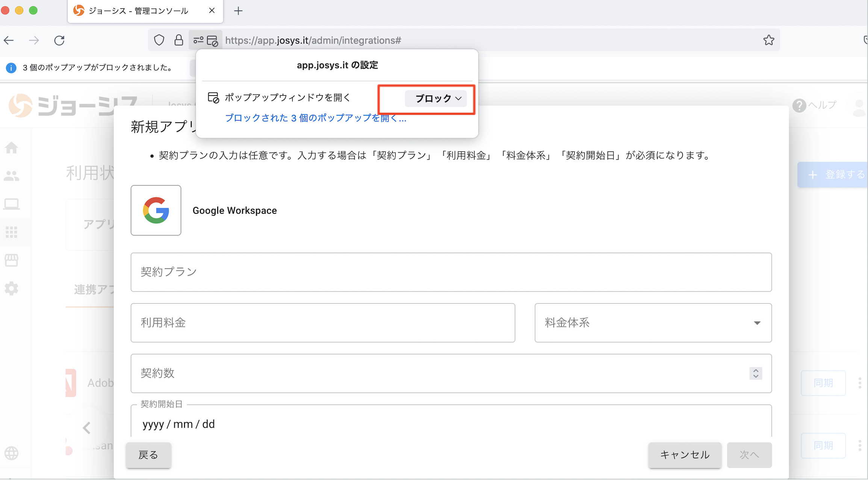Click the tracking protection shield icon
The height and width of the screenshot is (480, 868).
point(159,40)
